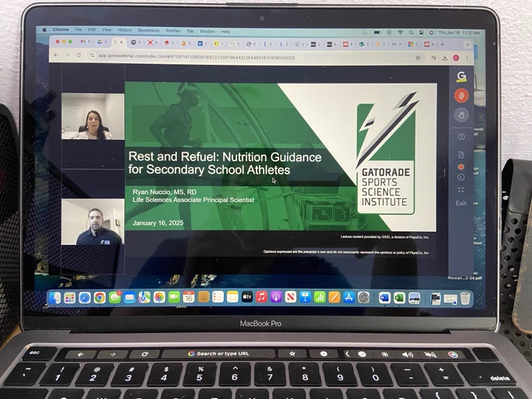532x399 pixels.
Task: Open Maps from the Dock
Action: [x=145, y=297]
